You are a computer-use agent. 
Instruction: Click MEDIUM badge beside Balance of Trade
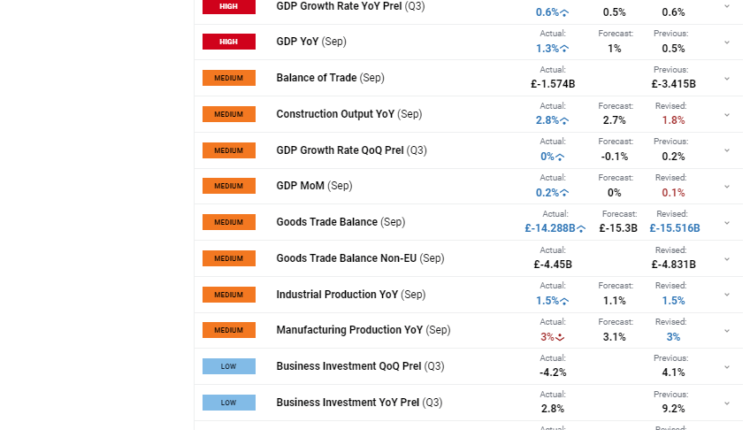tap(228, 78)
